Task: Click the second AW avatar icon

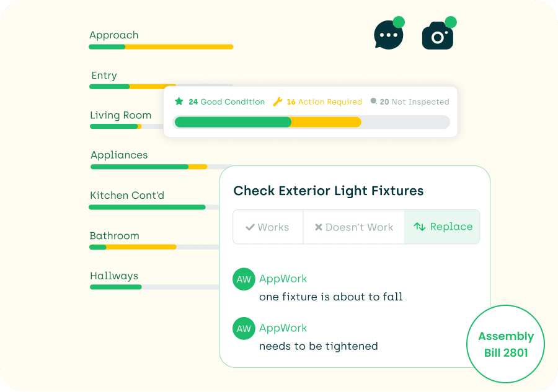Action: click(x=244, y=328)
